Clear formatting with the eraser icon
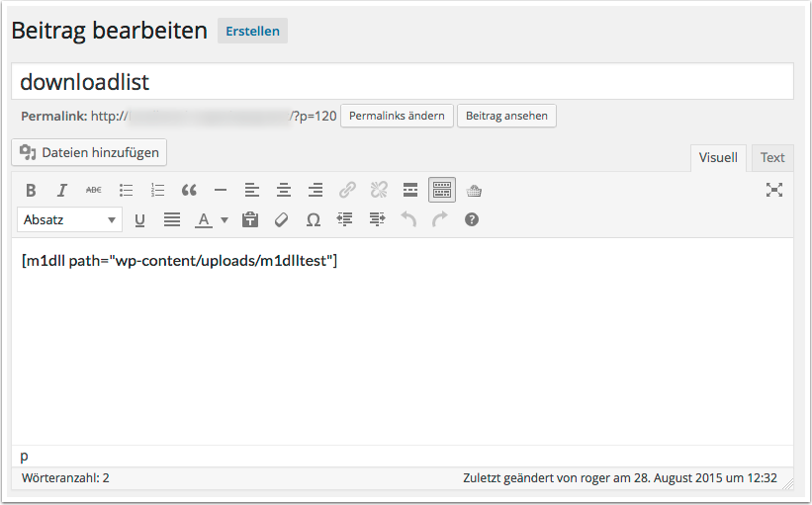This screenshot has width=812, height=505. 281,220
